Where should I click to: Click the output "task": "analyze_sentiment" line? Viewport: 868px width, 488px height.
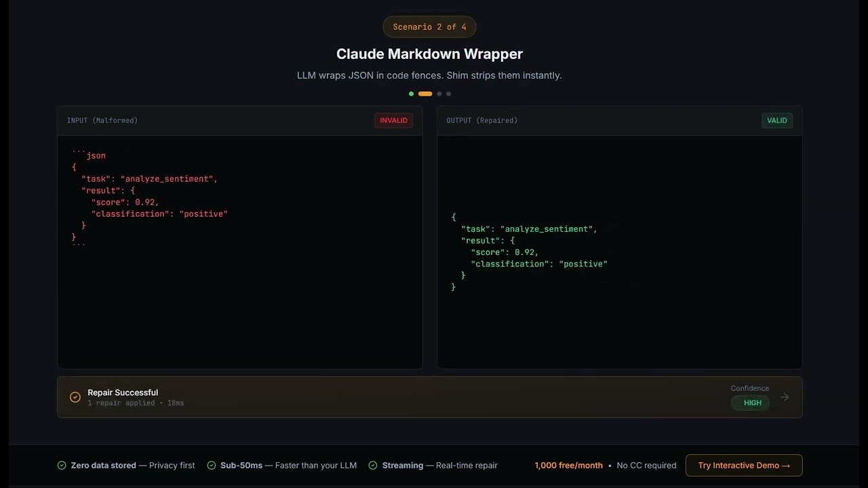click(x=530, y=229)
